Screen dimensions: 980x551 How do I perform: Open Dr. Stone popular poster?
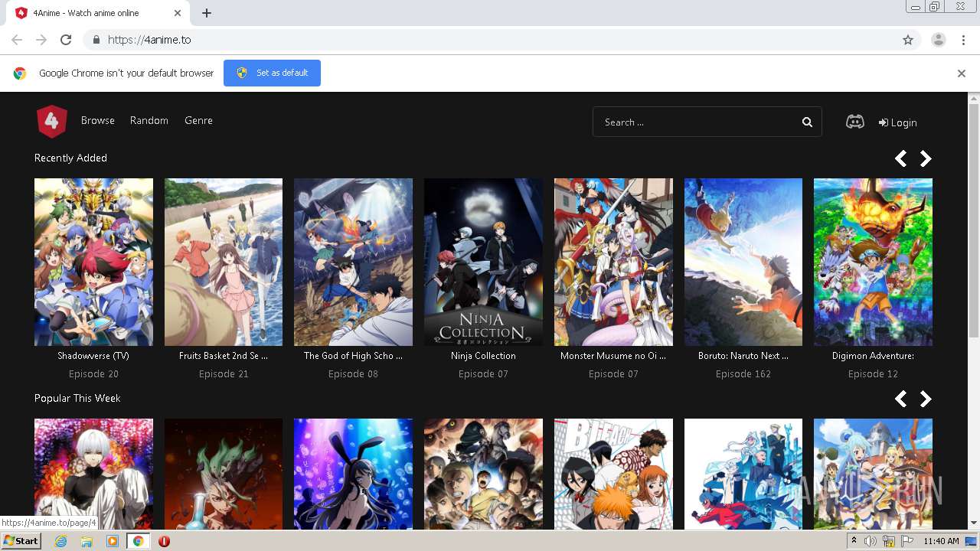224,474
